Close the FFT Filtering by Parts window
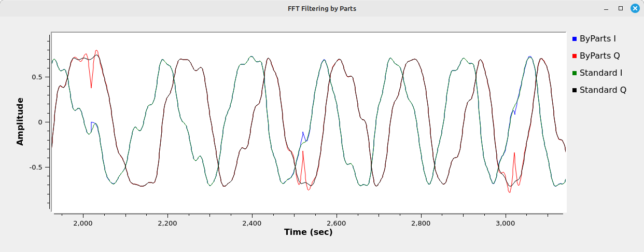The image size is (644, 252). tap(635, 8)
